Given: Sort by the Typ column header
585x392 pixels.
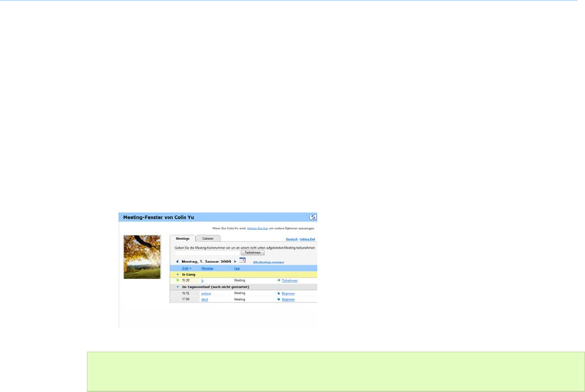Looking at the screenshot, I should (x=237, y=268).
